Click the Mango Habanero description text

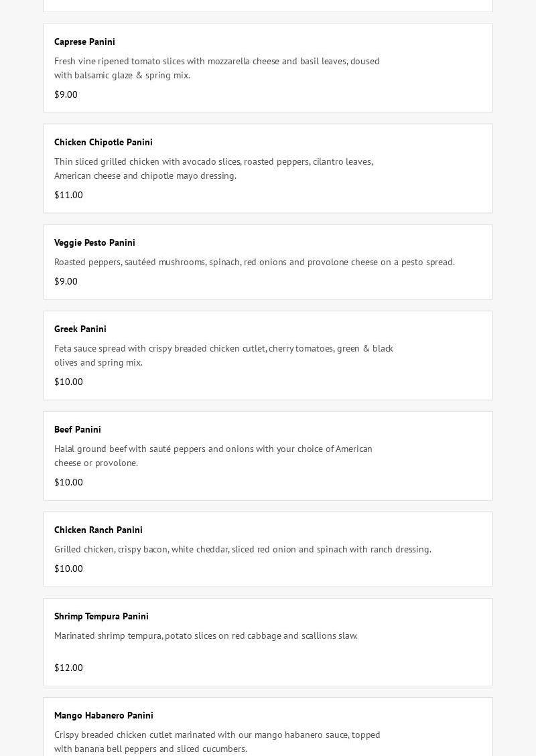(217, 741)
